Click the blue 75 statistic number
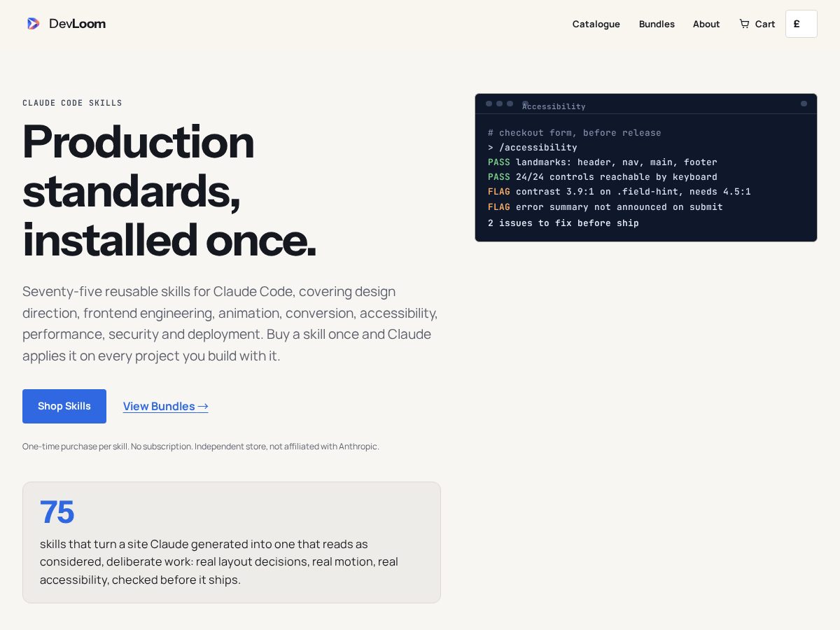 pyautogui.click(x=57, y=512)
